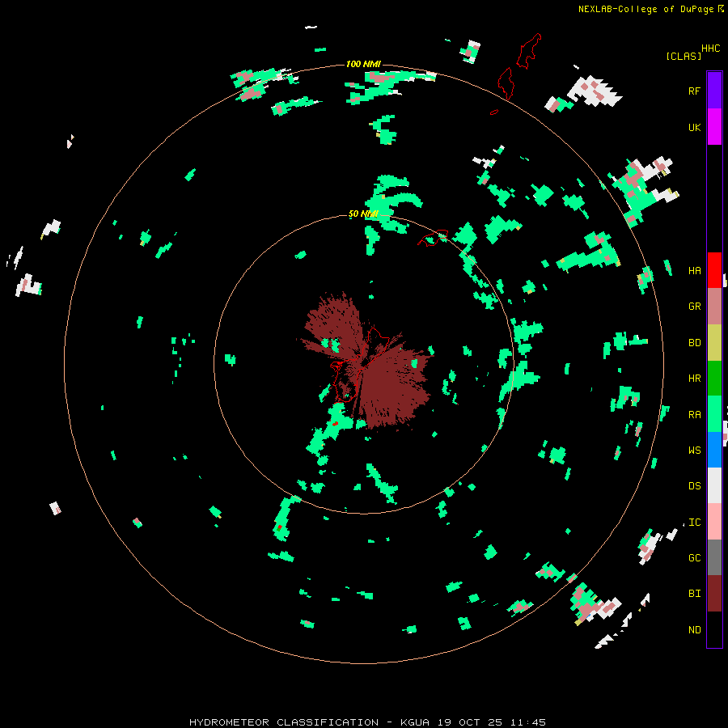Click the WS legend label
The height and width of the screenshot is (728, 728).
(x=694, y=451)
